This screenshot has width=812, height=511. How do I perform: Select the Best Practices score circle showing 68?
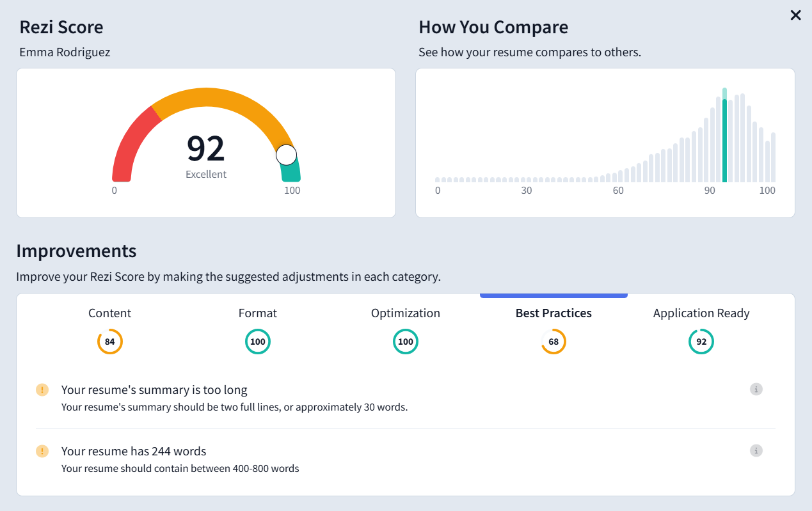(x=553, y=342)
